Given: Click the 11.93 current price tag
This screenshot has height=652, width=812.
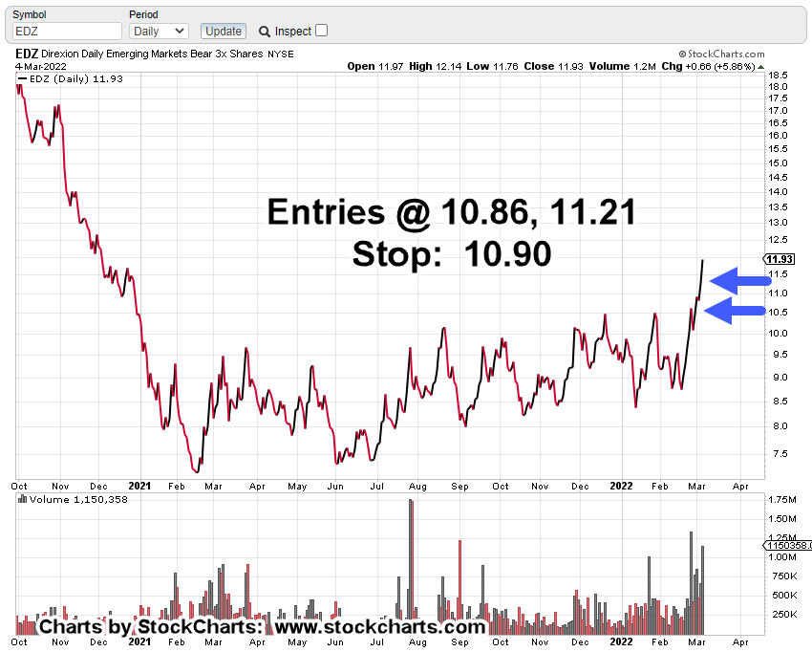Looking at the screenshot, I should pos(780,259).
